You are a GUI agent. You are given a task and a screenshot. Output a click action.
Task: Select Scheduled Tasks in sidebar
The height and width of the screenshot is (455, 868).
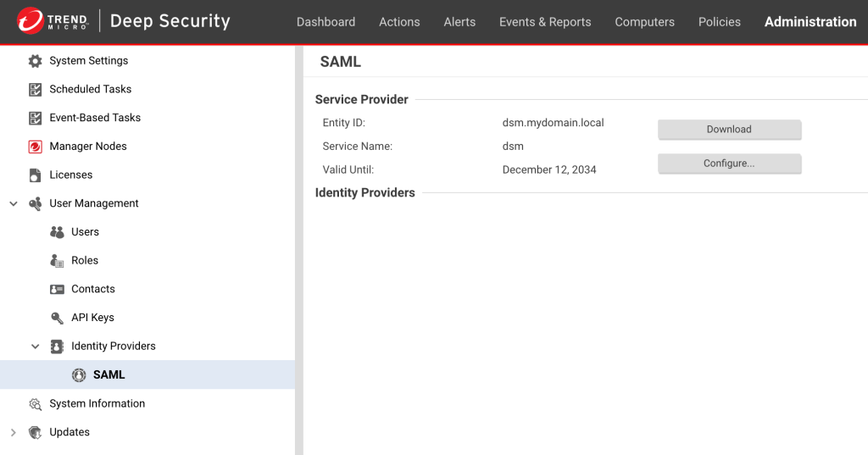(90, 89)
